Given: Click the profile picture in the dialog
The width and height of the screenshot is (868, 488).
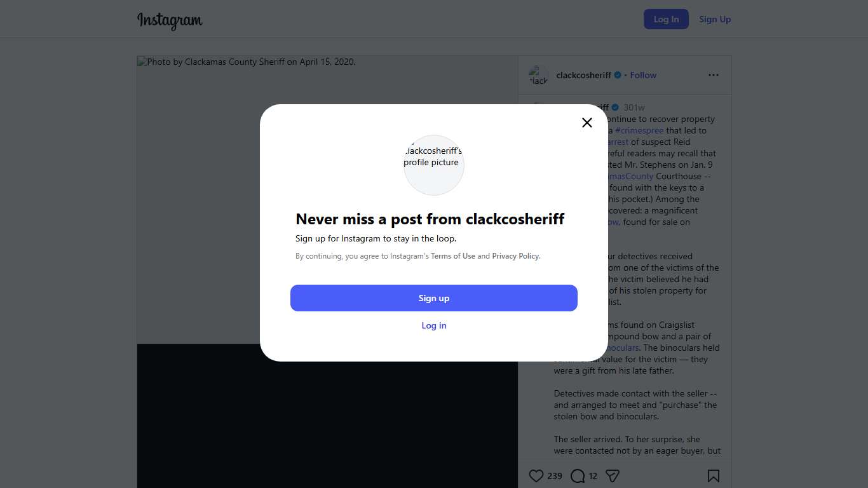Looking at the screenshot, I should pos(434,165).
